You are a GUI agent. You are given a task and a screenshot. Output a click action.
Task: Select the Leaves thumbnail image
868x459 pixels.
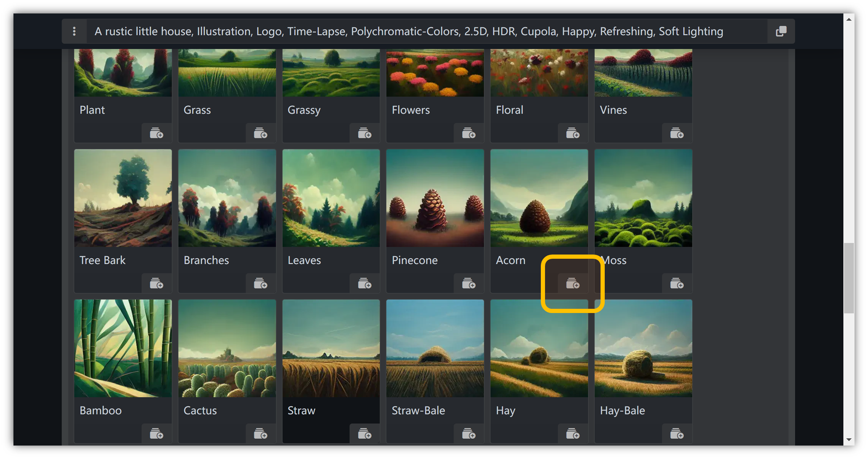(x=331, y=198)
